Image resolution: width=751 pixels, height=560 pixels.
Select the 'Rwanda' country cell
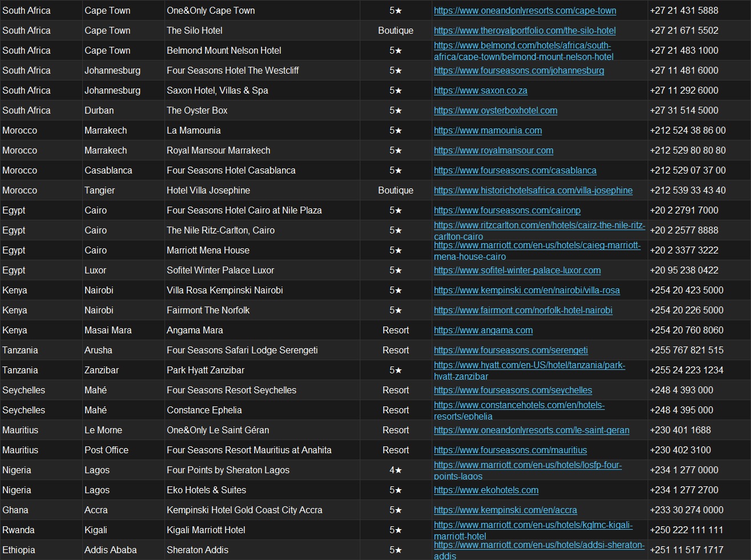[41, 530]
